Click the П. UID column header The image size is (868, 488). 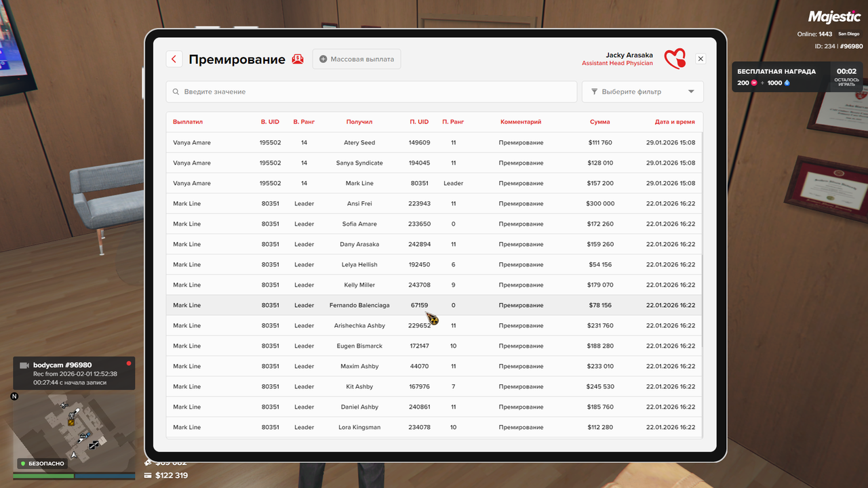(x=419, y=122)
